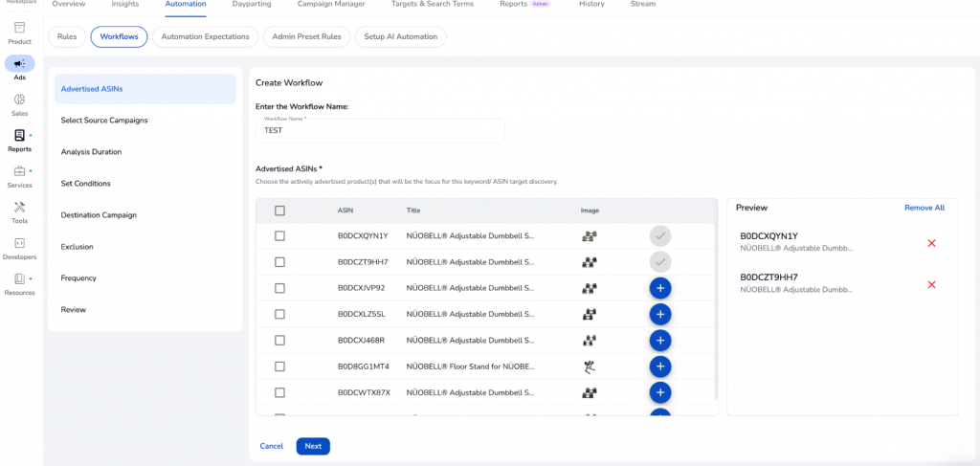Open Admin Preset Rules section
980x466 pixels.
(x=306, y=37)
